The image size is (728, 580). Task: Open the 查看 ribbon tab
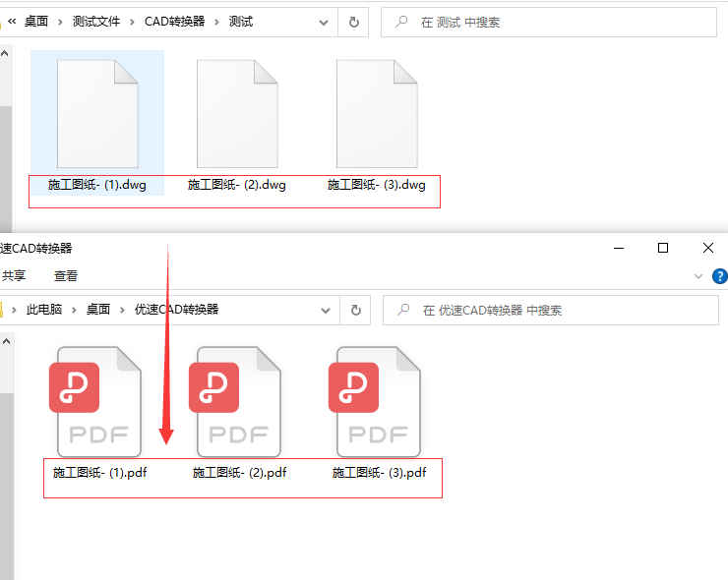pyautogui.click(x=66, y=276)
